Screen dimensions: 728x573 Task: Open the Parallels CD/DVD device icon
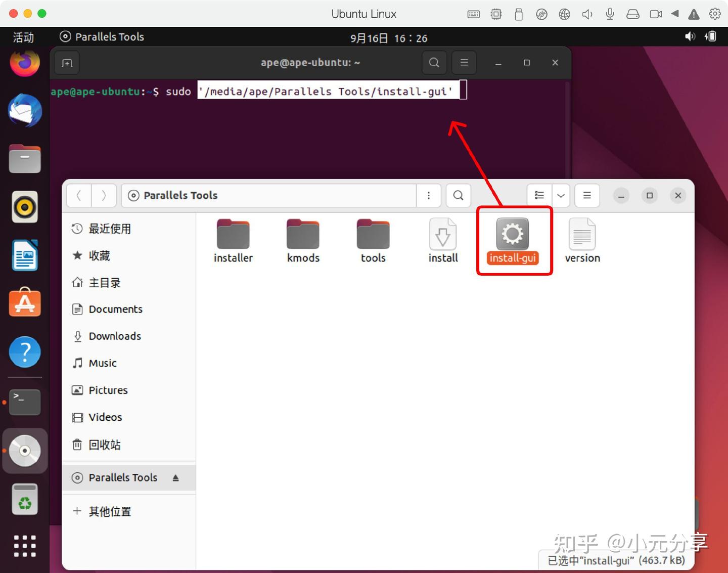tap(541, 14)
